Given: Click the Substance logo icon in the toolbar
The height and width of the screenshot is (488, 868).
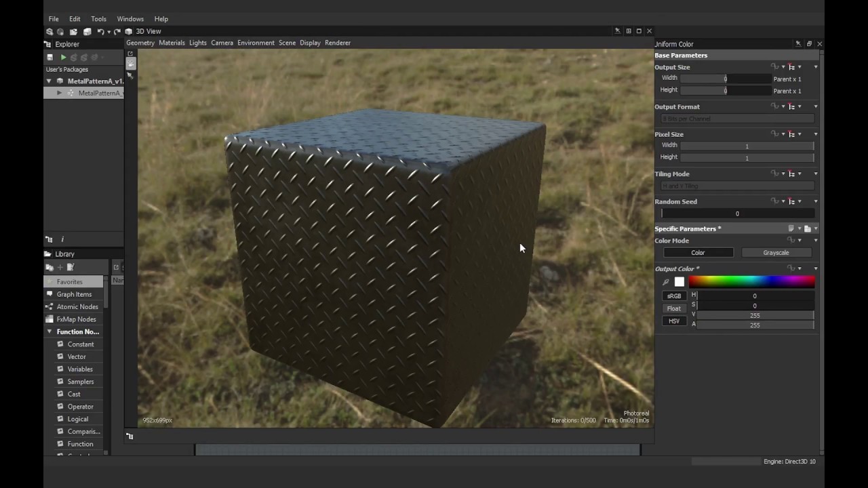Looking at the screenshot, I should [x=50, y=31].
